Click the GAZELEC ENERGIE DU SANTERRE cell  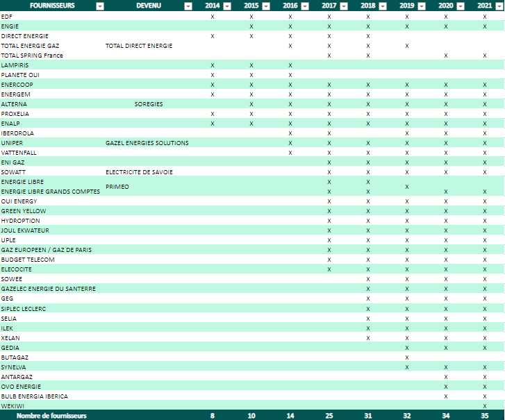tap(52, 289)
